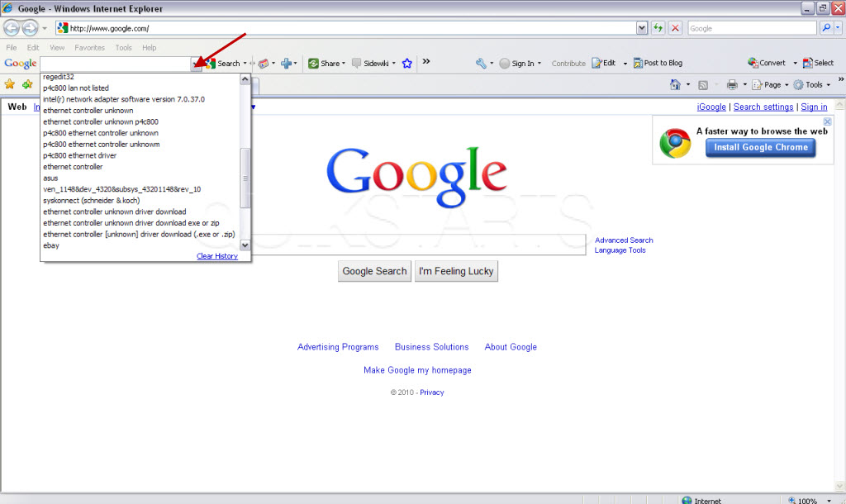The width and height of the screenshot is (846, 504).
Task: Click the history list scroll up arrow
Action: coord(245,79)
